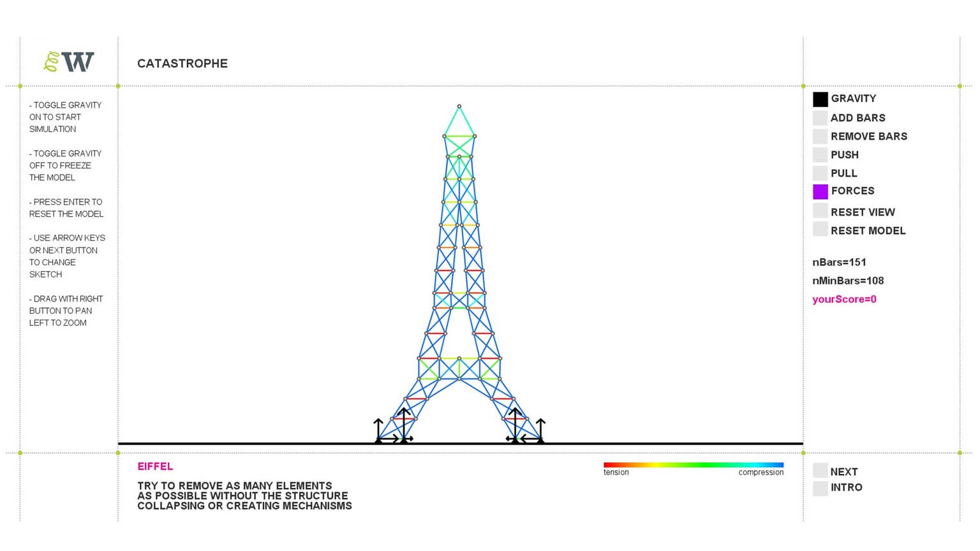Viewport: 980px width, 551px height.
Task: Click the W logo icon
Action: [69, 61]
